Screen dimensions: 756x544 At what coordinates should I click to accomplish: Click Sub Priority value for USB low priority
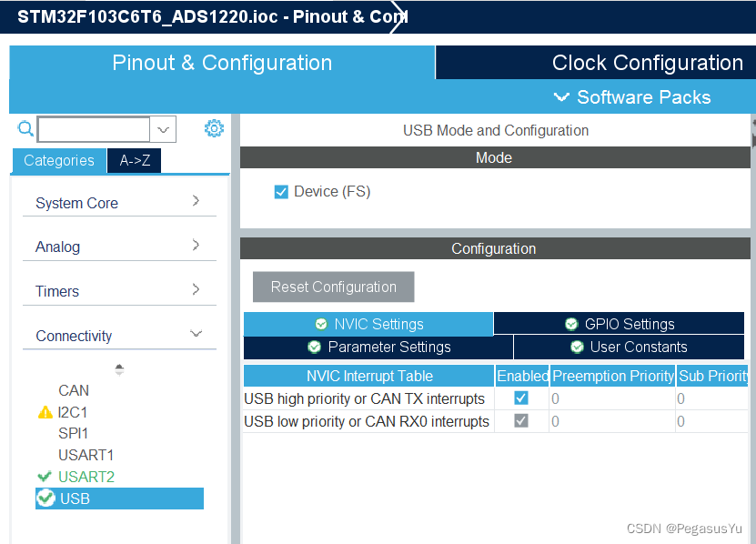tap(712, 421)
